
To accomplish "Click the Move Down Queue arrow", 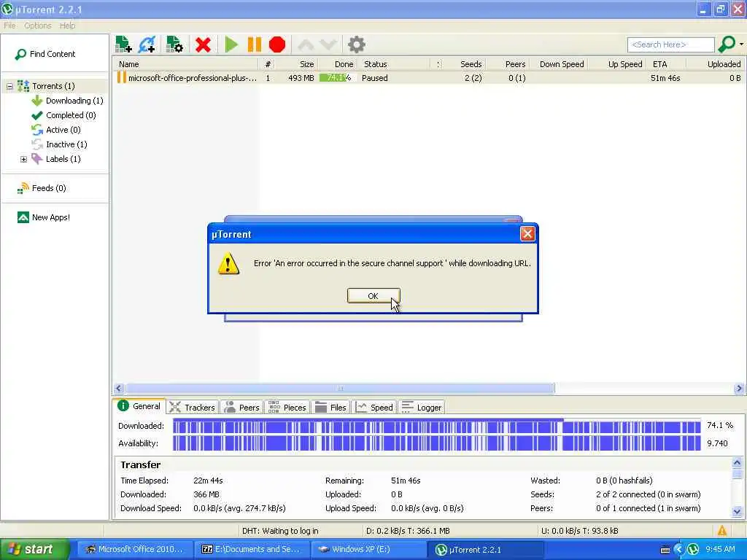I will click(x=328, y=44).
